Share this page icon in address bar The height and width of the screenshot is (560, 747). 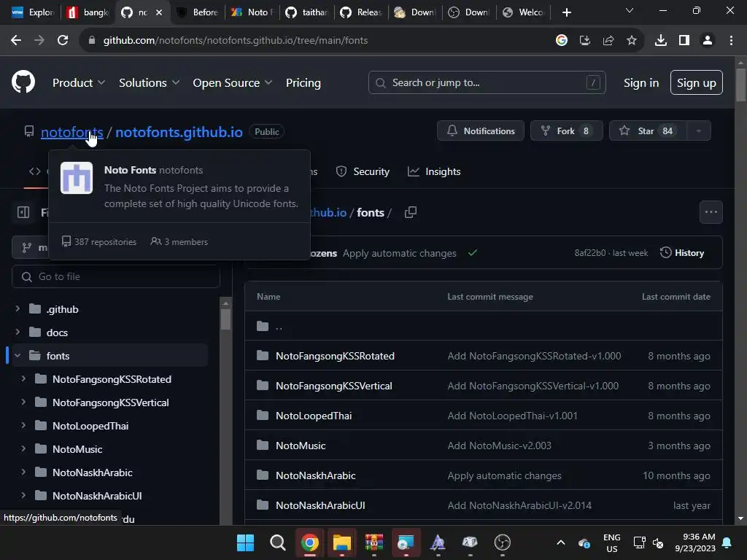click(608, 41)
